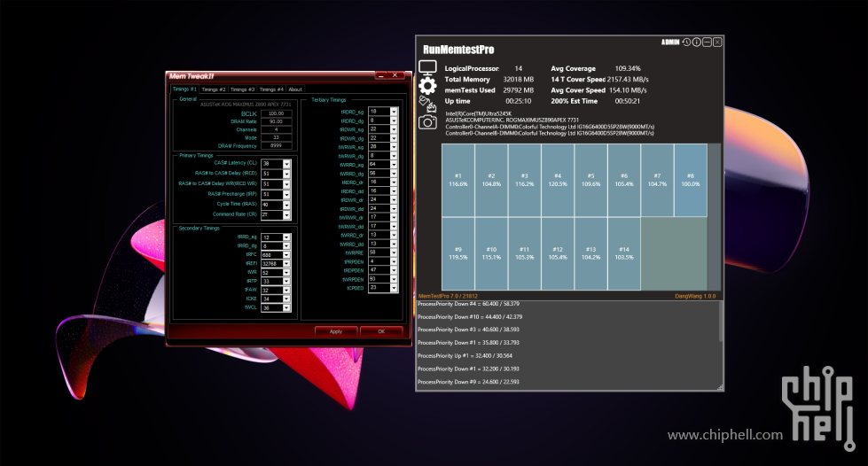The image size is (868, 466).
Task: Switch to the Timings #1 tab
Action: tap(184, 89)
